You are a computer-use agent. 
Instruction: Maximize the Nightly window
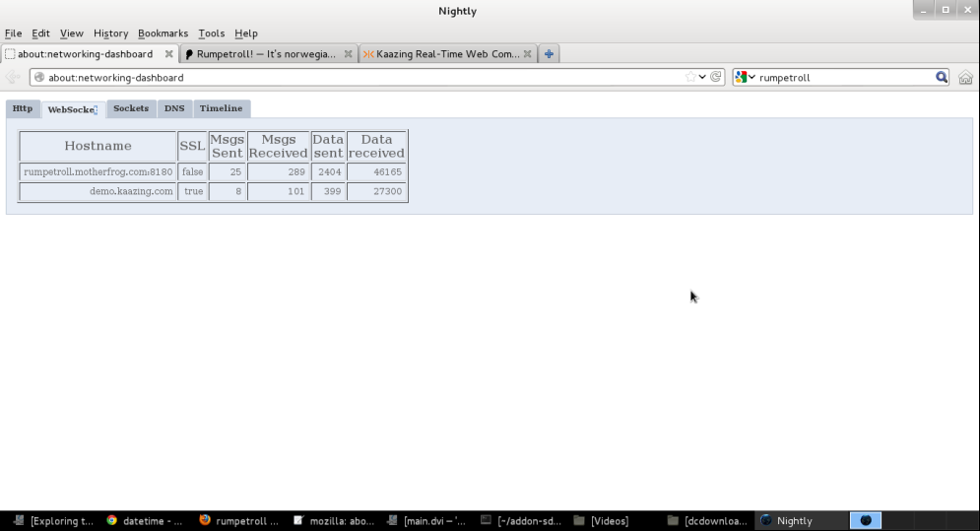tap(946, 10)
